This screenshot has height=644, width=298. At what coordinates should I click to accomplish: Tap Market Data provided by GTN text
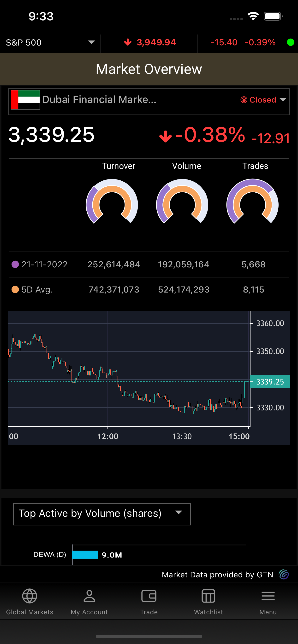[217, 575]
